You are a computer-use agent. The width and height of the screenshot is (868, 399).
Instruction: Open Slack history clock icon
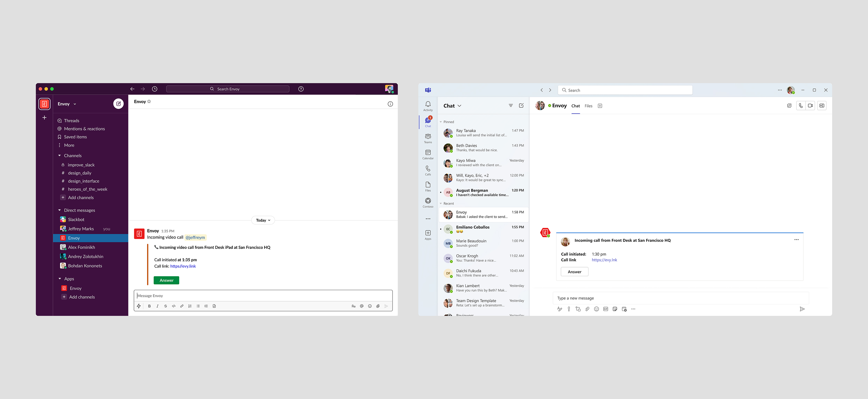155,89
